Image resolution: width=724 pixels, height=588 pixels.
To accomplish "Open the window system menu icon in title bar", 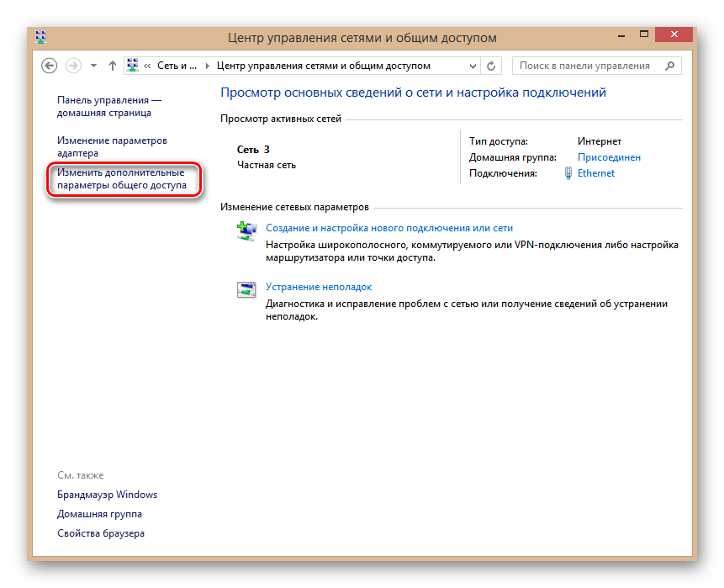I will click(42, 37).
